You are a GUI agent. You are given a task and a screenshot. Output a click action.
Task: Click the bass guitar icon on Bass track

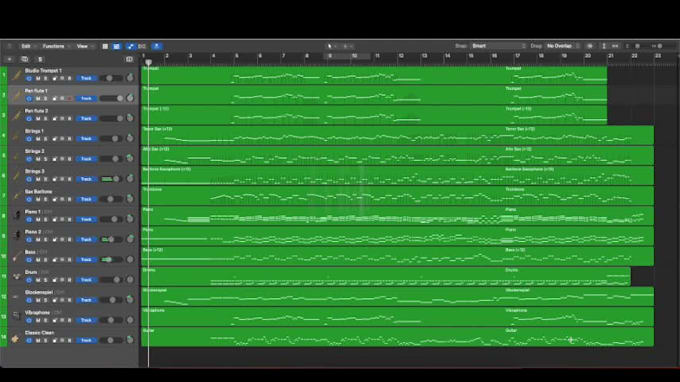click(16, 257)
